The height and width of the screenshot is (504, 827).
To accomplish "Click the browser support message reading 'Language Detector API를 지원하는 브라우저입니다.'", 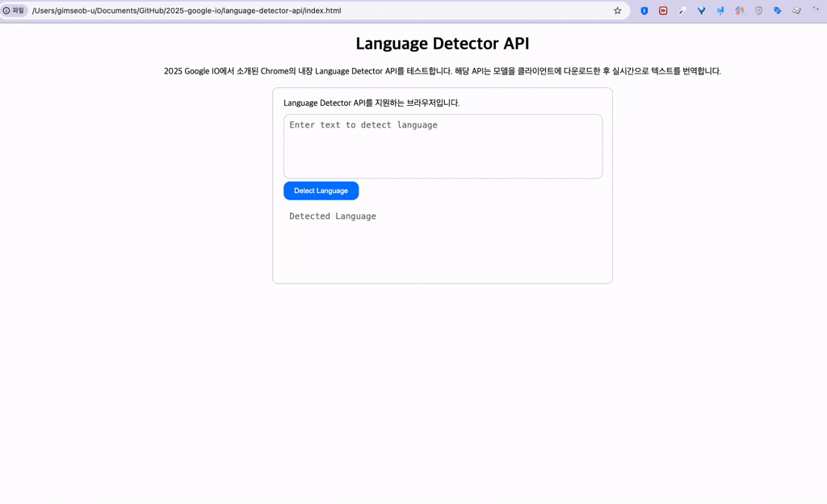I will coord(372,103).
